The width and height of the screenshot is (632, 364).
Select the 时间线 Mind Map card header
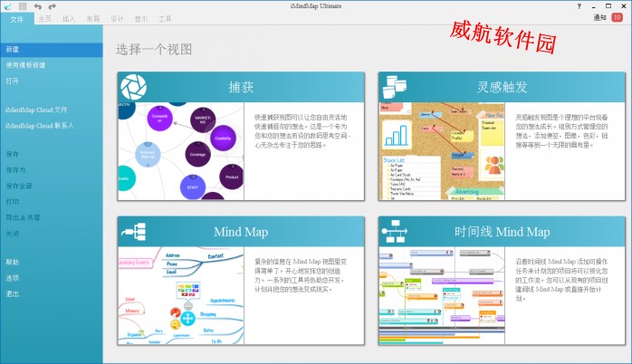pyautogui.click(x=502, y=232)
